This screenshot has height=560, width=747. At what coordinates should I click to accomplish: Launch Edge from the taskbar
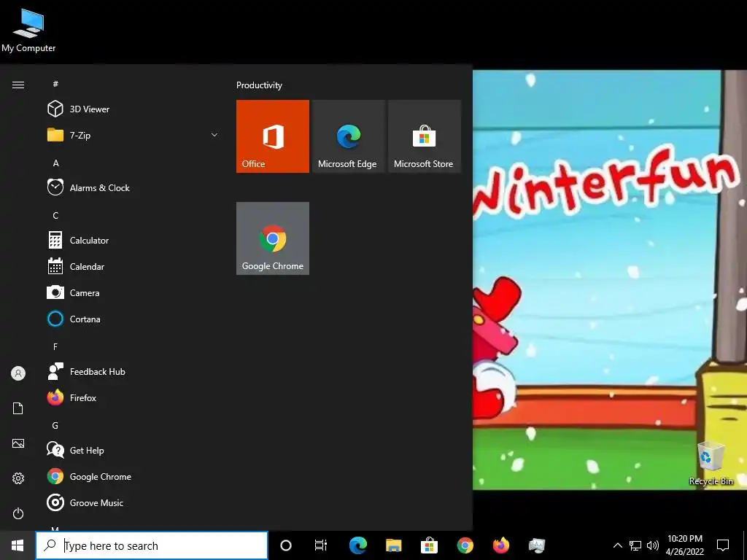(x=357, y=545)
